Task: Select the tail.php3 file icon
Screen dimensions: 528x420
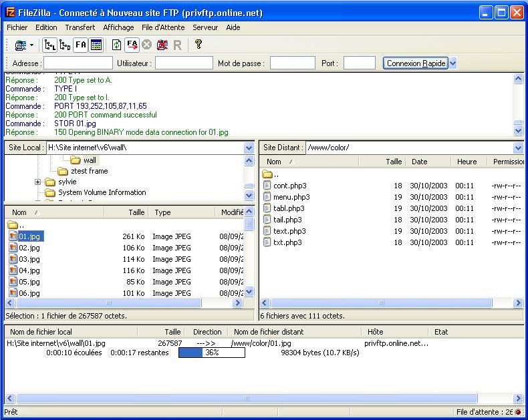Action: [267, 220]
